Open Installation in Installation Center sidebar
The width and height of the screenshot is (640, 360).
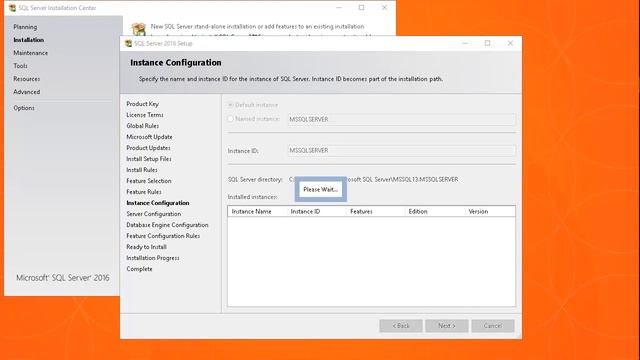coord(29,40)
